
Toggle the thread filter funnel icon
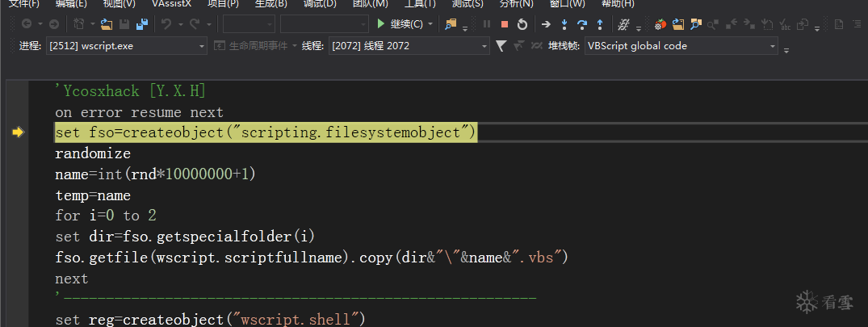[501, 46]
